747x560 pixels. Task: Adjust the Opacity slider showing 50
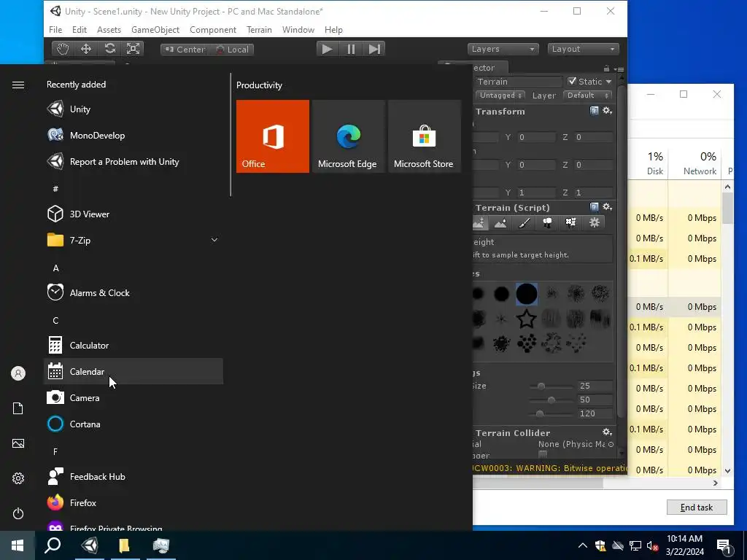550,400
